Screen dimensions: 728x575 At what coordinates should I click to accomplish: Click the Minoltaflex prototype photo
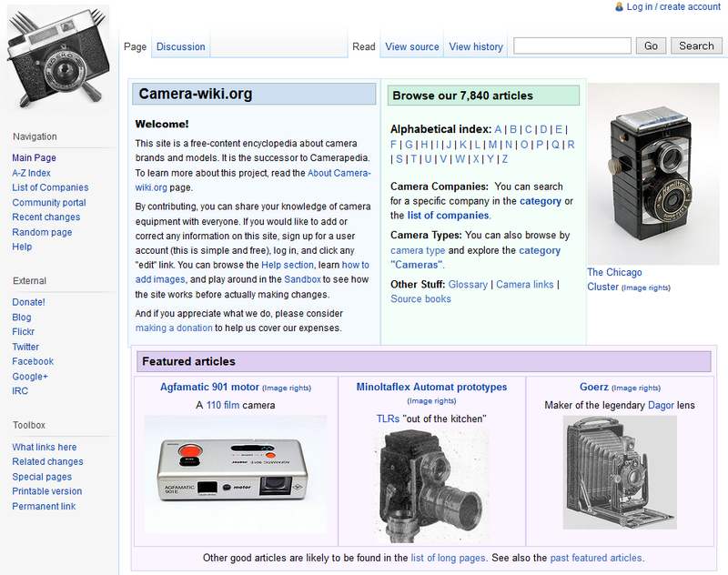[x=431, y=486]
